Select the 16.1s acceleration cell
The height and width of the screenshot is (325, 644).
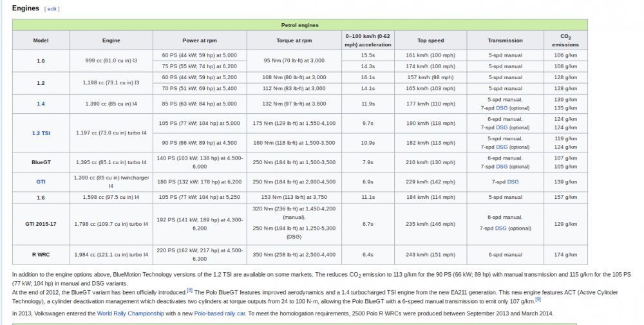(368, 78)
